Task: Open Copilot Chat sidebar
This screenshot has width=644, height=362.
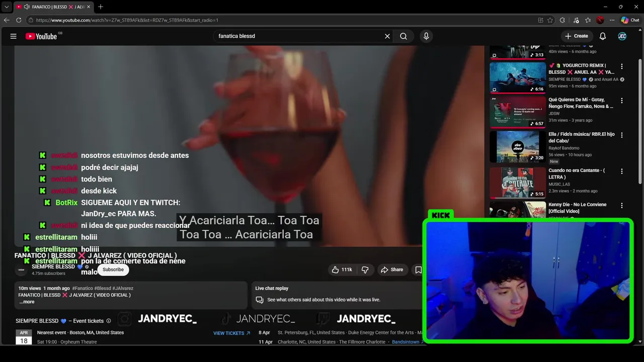Action: tap(630, 20)
